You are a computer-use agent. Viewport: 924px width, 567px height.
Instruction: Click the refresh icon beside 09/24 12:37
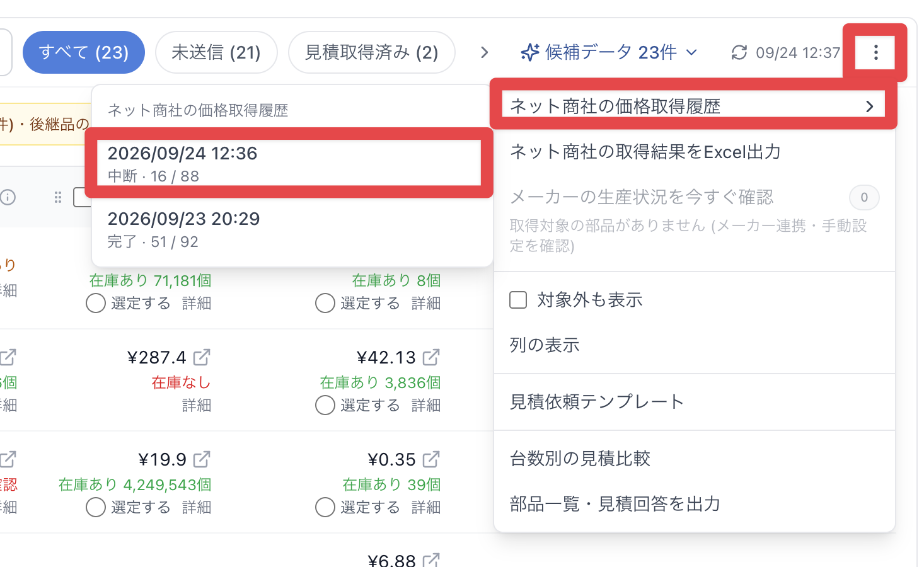tap(739, 52)
